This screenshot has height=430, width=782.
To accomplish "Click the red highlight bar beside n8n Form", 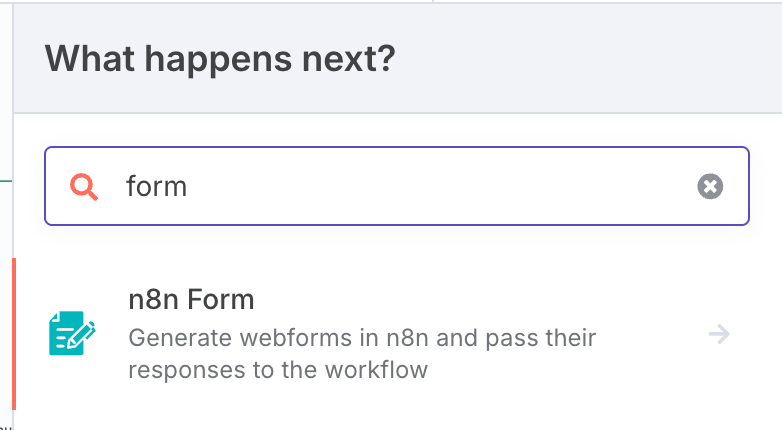I will [14, 334].
